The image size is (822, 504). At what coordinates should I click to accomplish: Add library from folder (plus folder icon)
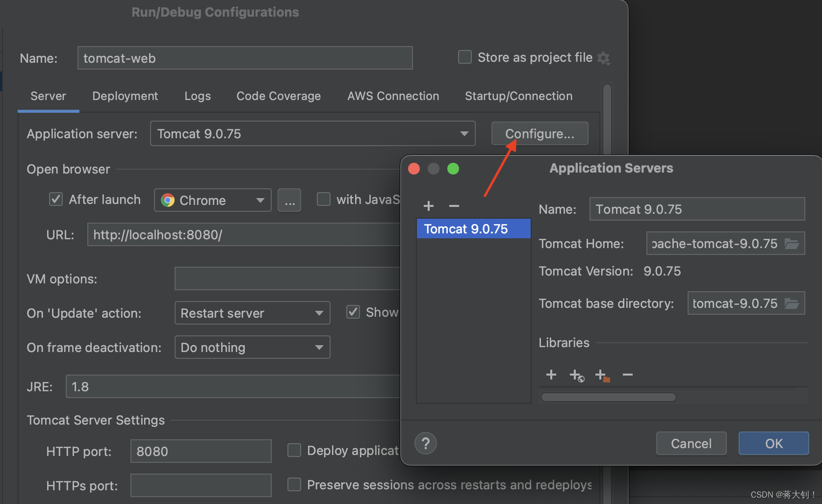coord(602,376)
